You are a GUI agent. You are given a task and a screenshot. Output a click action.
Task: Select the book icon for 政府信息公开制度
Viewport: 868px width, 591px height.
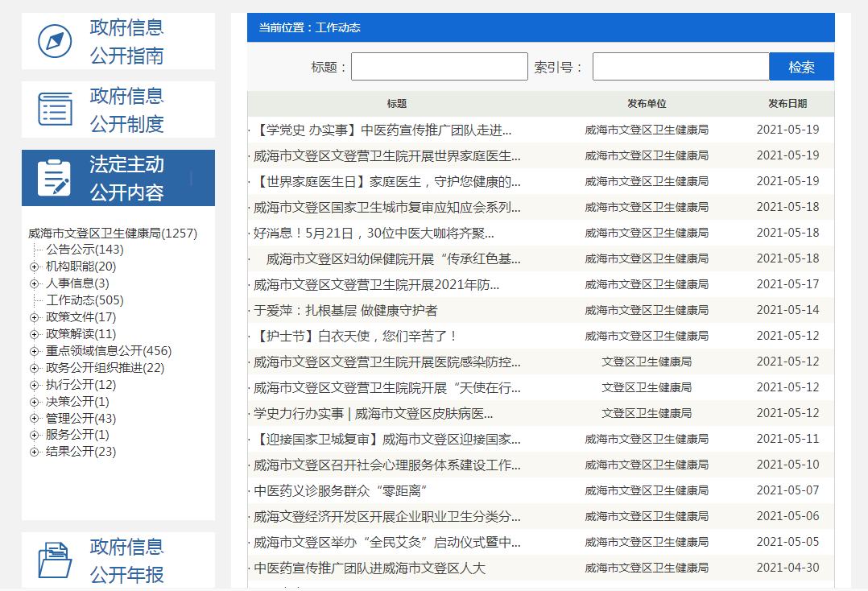click(x=54, y=110)
